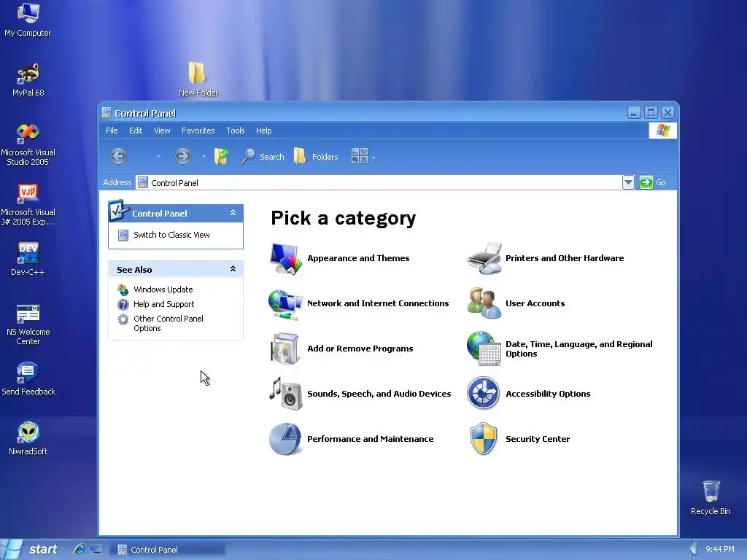747x560 pixels.
Task: Open the Favorites menu
Action: click(x=198, y=131)
